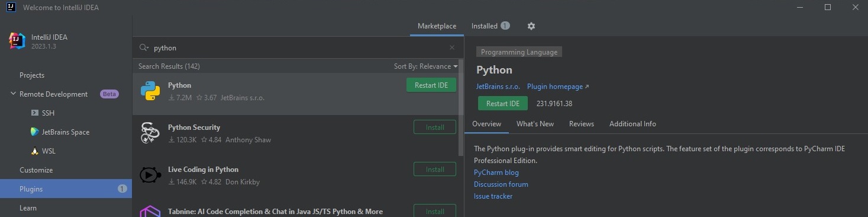This screenshot has height=217, width=868.
Task: Open the PyCharm blog link
Action: 496,173
